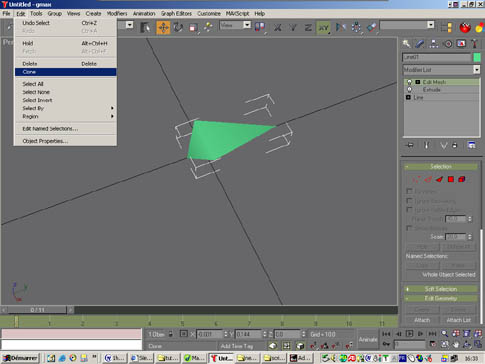
Task: Select Element sub-object level icon
Action: tap(462, 179)
